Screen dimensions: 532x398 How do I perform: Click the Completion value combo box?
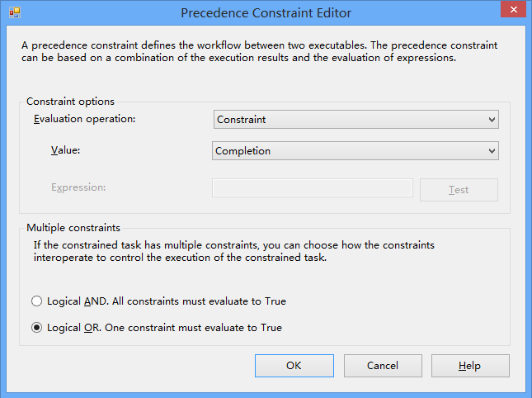pos(348,151)
